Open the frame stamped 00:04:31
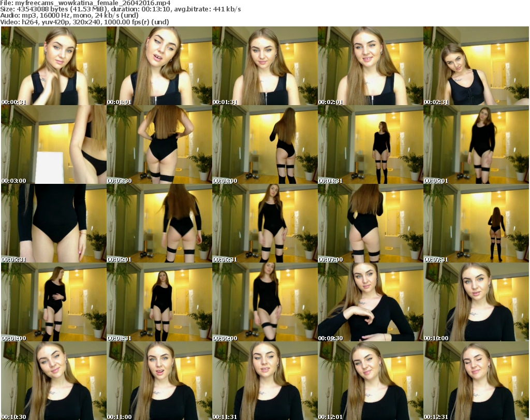The width and height of the screenshot is (530, 420). pos(370,144)
